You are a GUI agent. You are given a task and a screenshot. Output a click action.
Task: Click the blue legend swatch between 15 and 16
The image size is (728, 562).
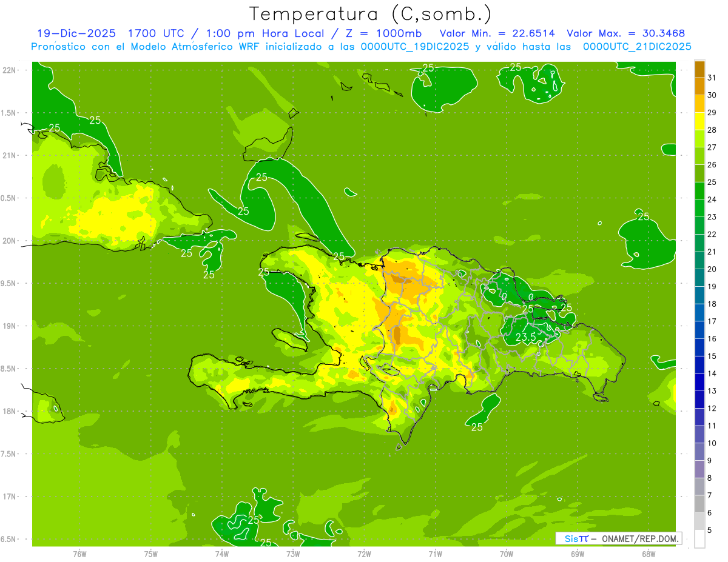point(699,347)
